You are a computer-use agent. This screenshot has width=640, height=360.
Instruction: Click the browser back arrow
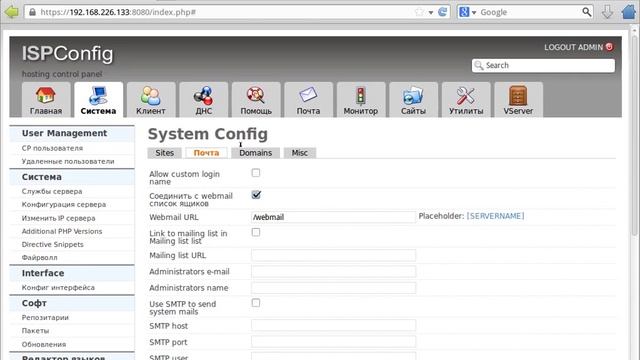coord(11,12)
